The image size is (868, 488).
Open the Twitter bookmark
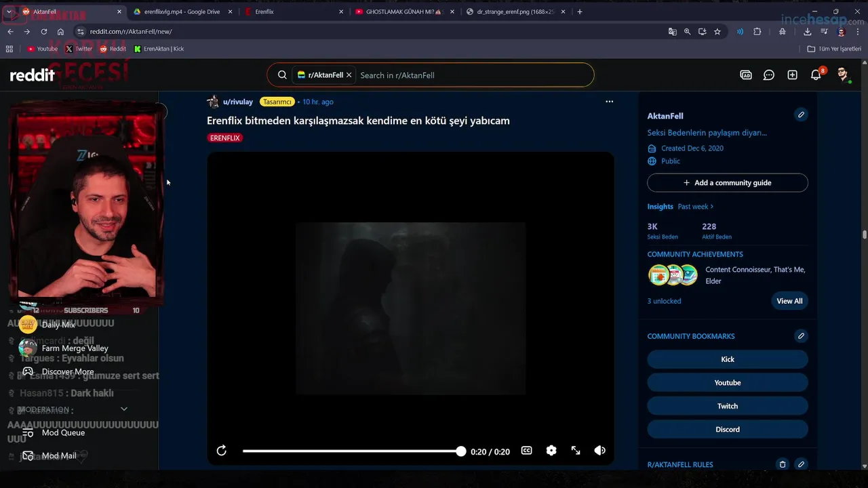coord(79,49)
